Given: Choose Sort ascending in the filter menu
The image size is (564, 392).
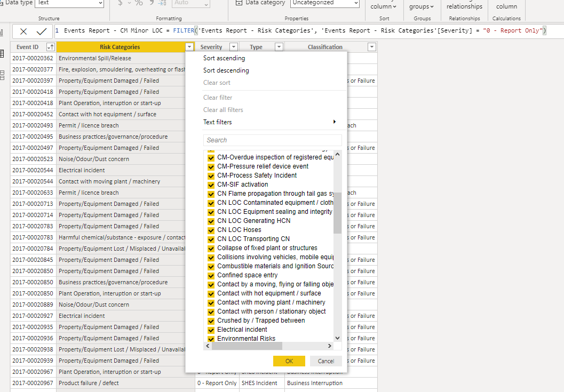Looking at the screenshot, I should pos(224,58).
